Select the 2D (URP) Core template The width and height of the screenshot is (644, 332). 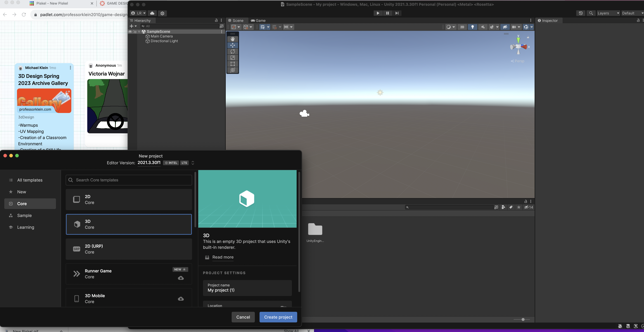(x=129, y=249)
